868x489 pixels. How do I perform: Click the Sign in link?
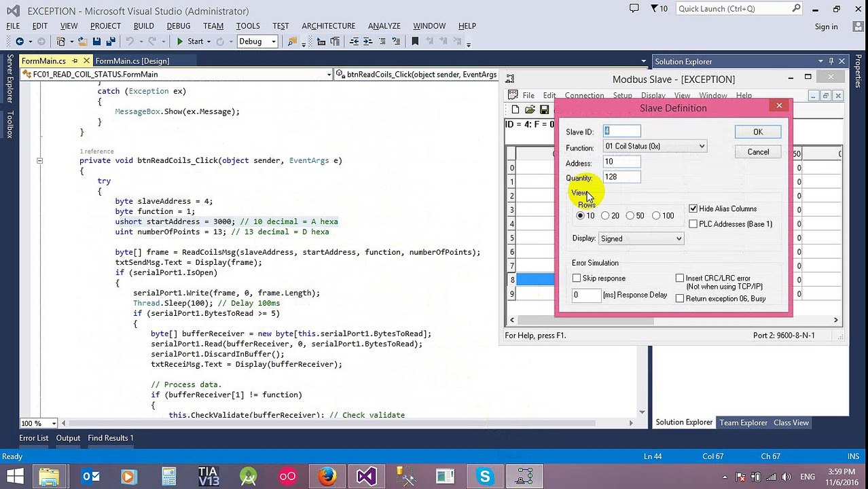pyautogui.click(x=826, y=26)
